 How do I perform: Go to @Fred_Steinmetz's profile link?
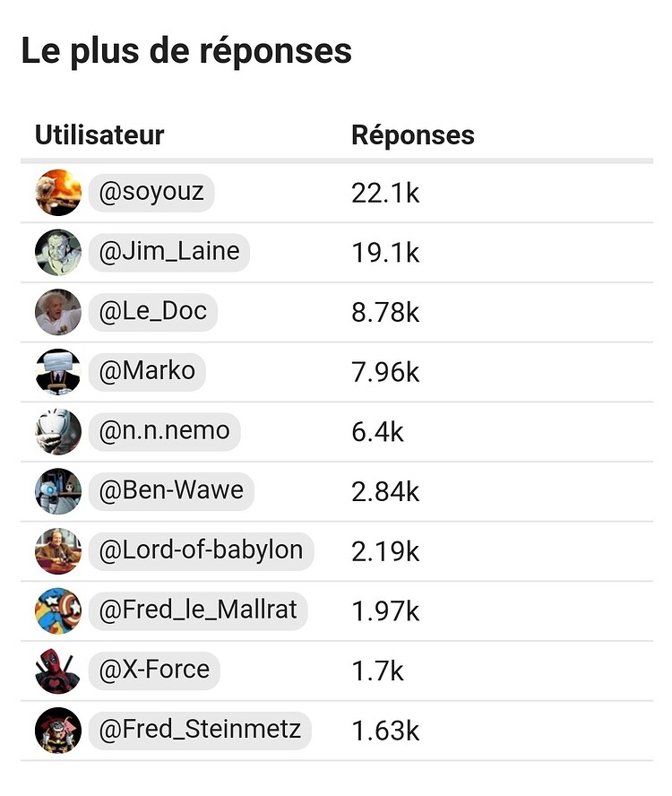coord(200,730)
